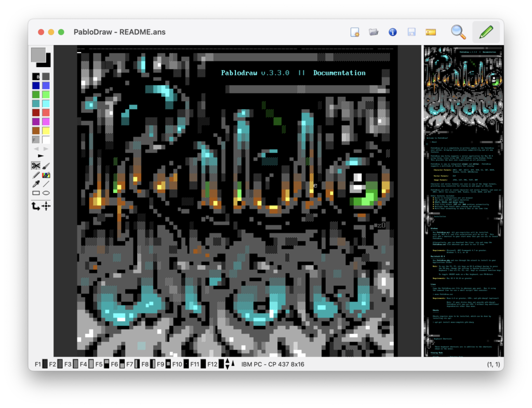Choose the pencil drawing tool
The image size is (532, 408).
(x=36, y=175)
